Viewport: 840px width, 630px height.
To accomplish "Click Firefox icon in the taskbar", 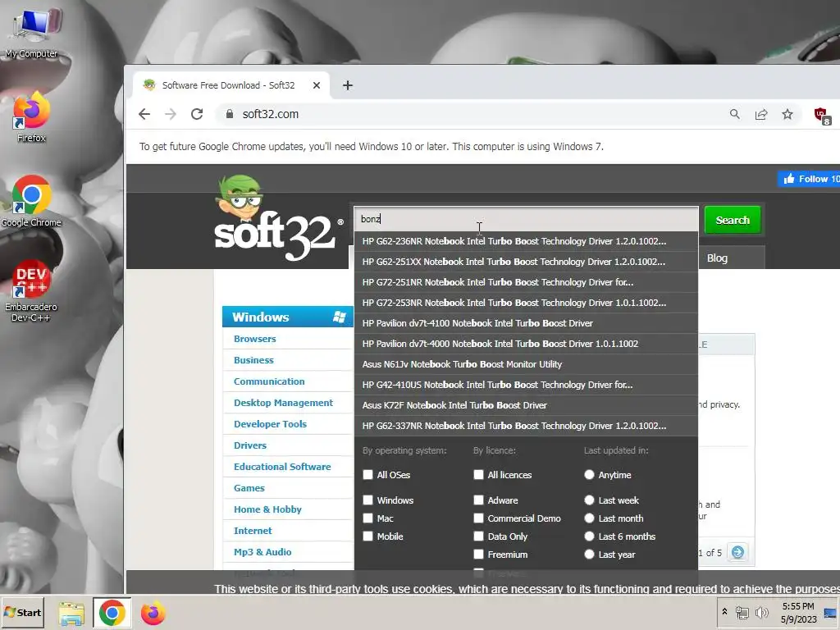I will tap(153, 614).
